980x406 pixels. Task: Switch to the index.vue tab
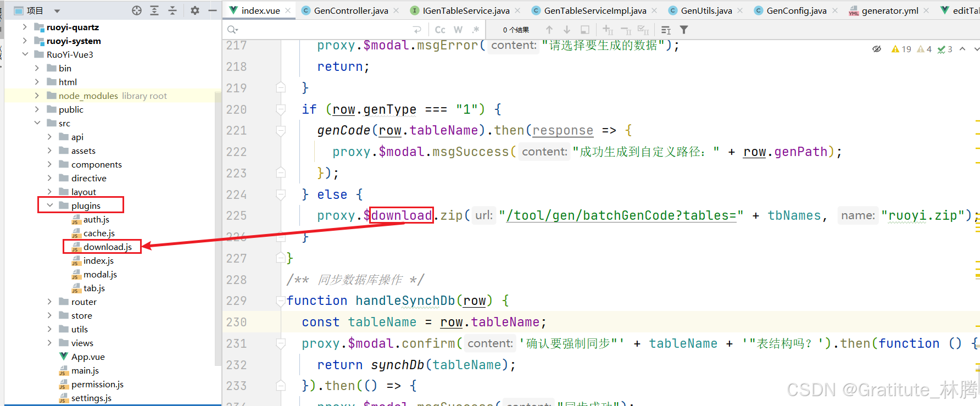(x=260, y=10)
